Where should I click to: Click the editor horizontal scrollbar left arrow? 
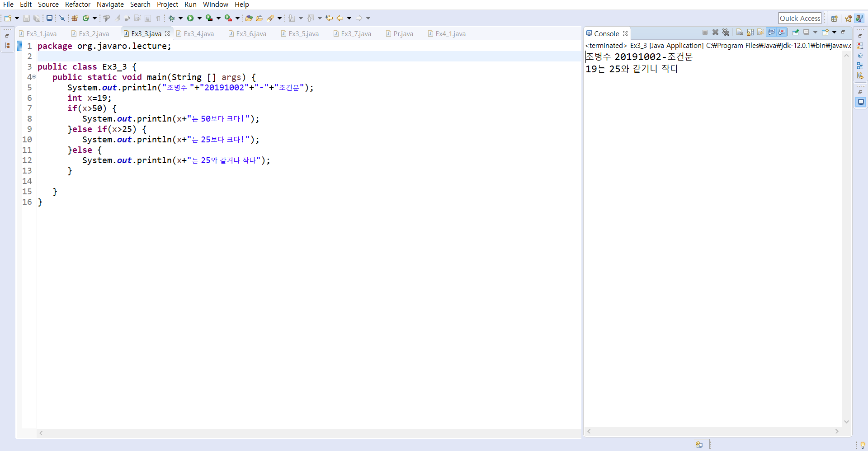pos(41,433)
